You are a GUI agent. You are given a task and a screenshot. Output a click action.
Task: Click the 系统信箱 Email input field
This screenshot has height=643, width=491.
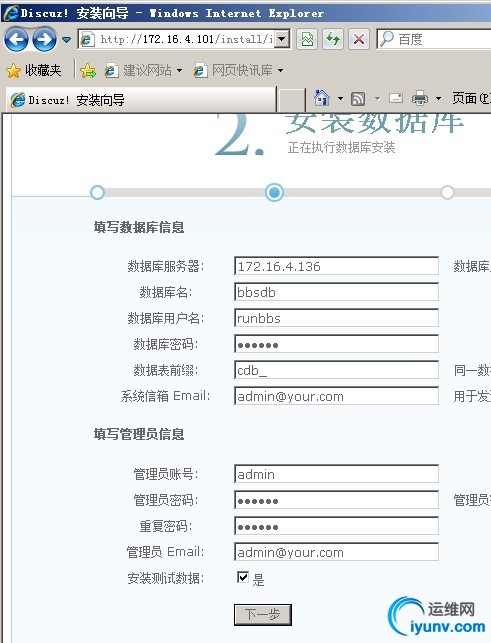pyautogui.click(x=336, y=396)
